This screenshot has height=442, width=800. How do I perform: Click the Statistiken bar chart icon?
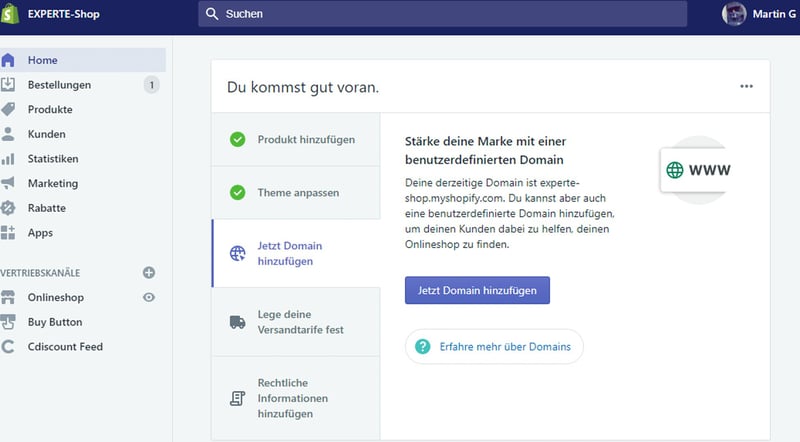tap(9, 159)
